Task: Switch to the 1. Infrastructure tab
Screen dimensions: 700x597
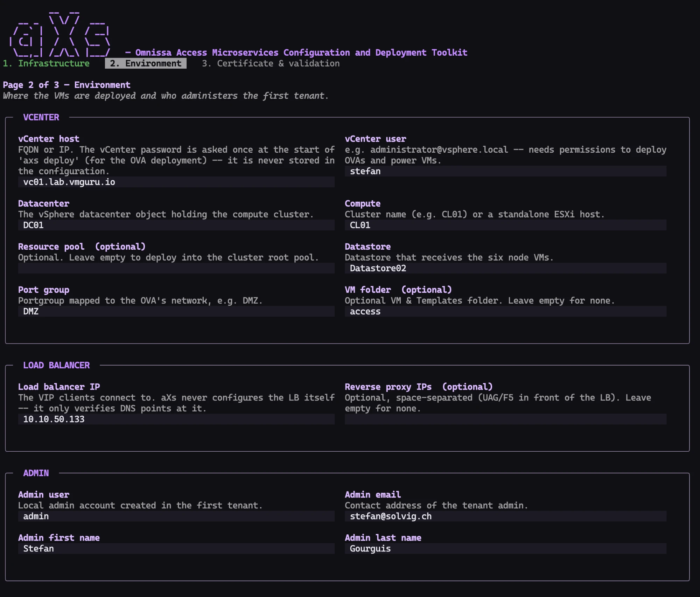Action: pos(46,63)
